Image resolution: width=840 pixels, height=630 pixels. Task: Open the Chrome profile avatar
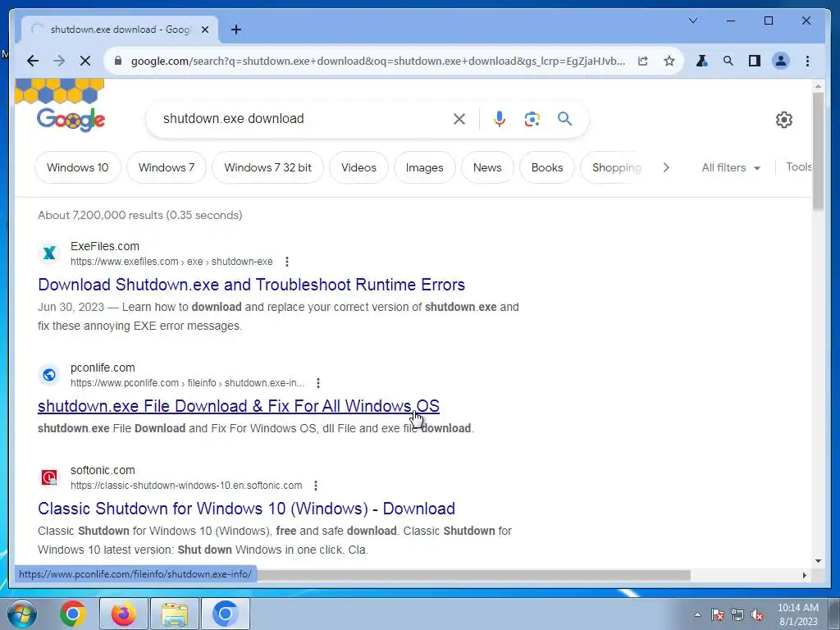click(781, 61)
